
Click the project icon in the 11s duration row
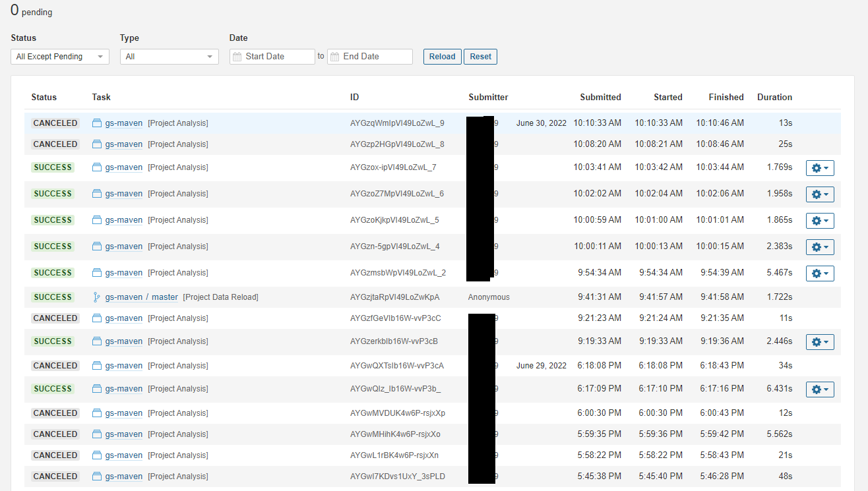coord(97,318)
